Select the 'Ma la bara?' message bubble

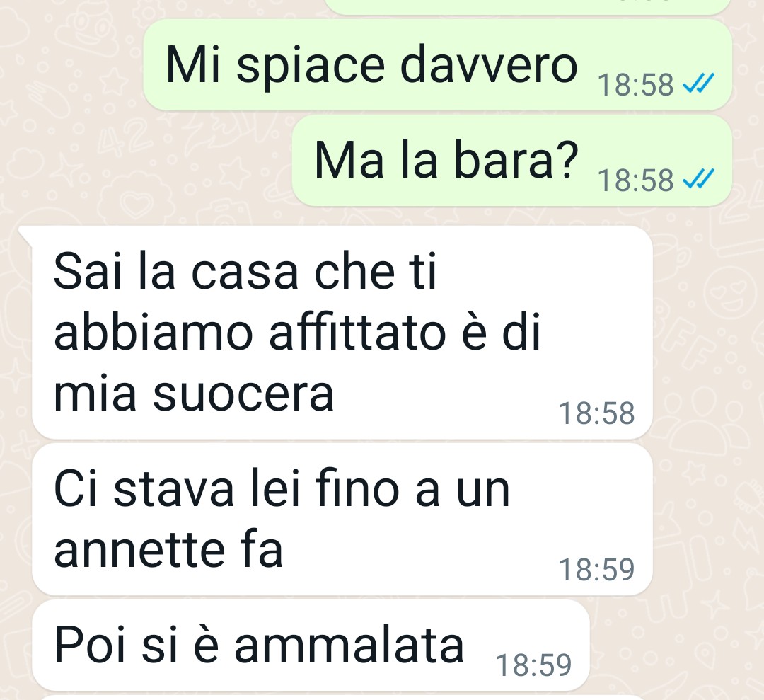tap(512, 161)
